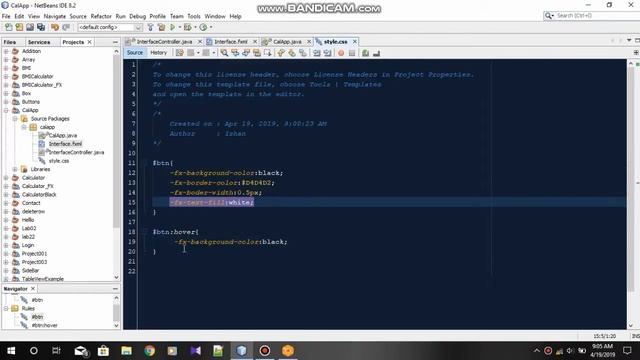
Task: Click the Find Selection magnifier in editor toolbar
Action: click(224, 53)
